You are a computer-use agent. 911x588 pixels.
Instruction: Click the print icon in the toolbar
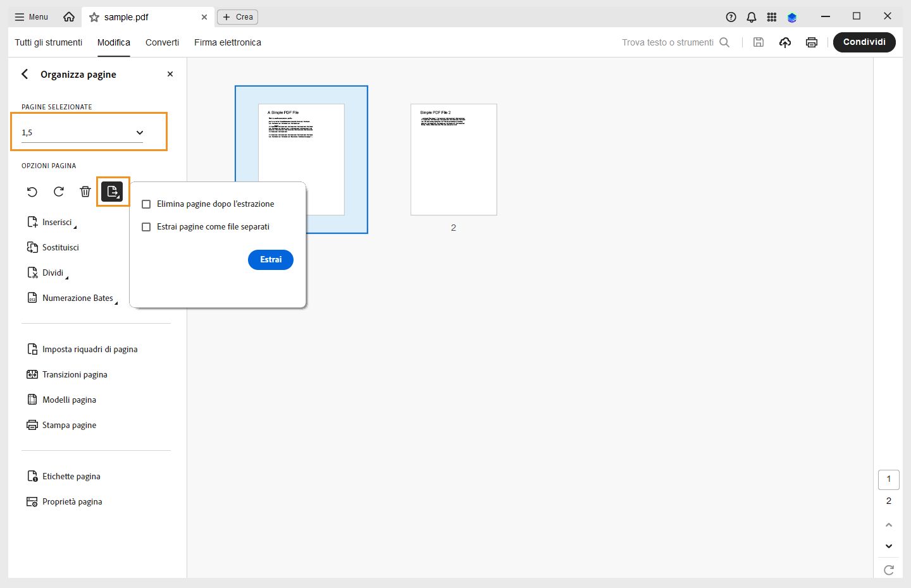(x=812, y=42)
